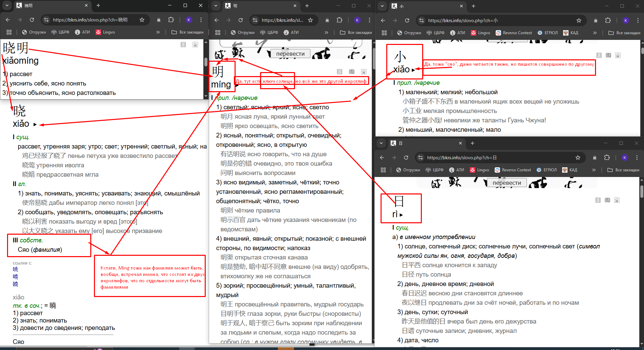The width and height of the screenshot is (644, 350).
Task: Click address bar in the 小 window
Action: pyautogui.click(x=497, y=20)
